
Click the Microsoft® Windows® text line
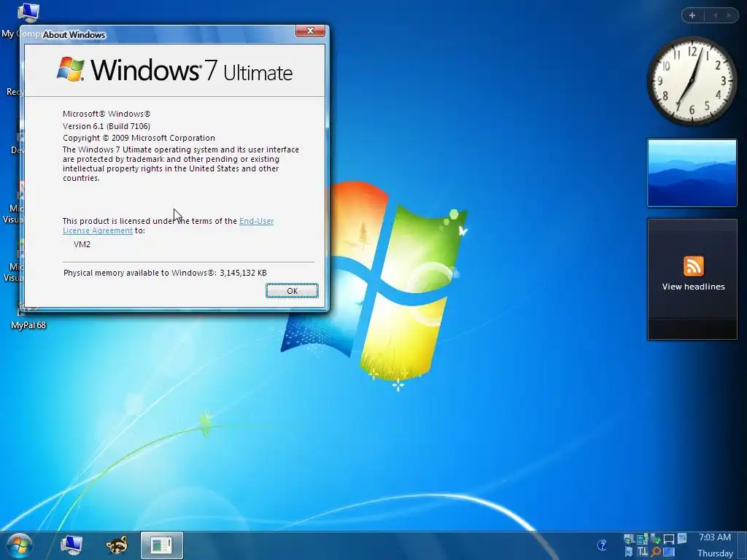(x=107, y=114)
